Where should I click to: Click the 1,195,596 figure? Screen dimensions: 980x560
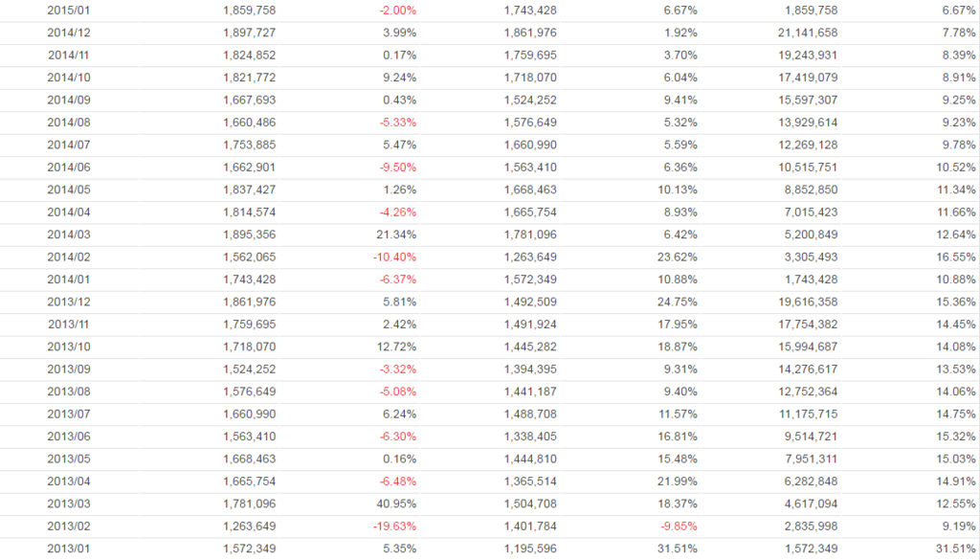tap(530, 549)
